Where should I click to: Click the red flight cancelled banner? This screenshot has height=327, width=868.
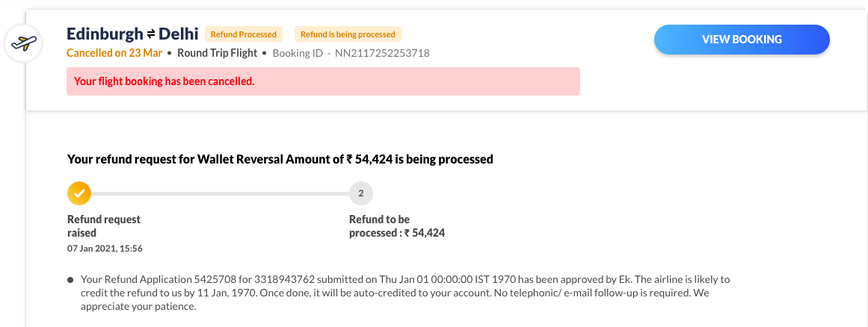(x=323, y=81)
